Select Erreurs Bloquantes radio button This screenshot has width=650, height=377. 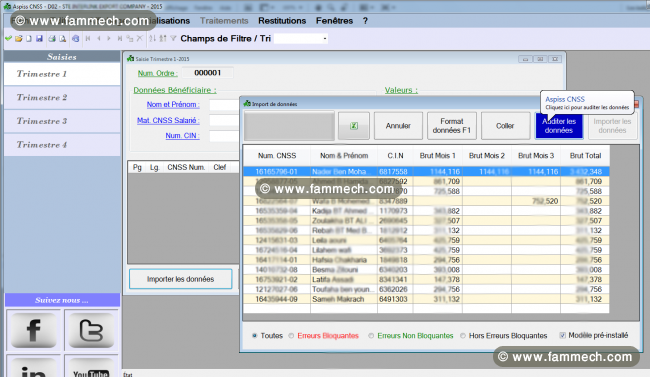tap(291, 336)
